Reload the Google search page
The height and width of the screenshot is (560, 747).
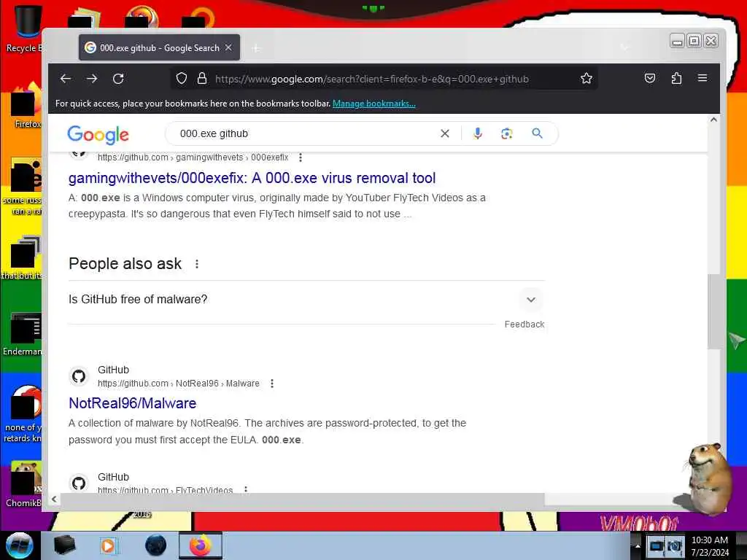point(118,79)
